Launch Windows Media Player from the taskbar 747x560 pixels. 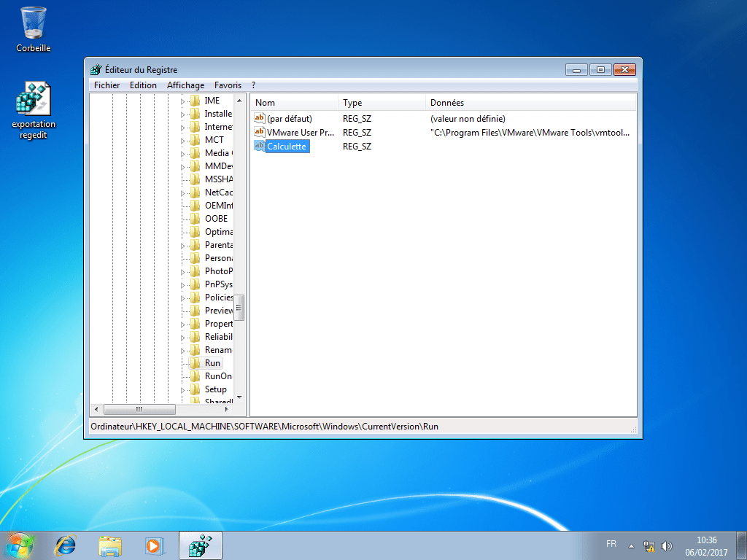[x=155, y=545]
